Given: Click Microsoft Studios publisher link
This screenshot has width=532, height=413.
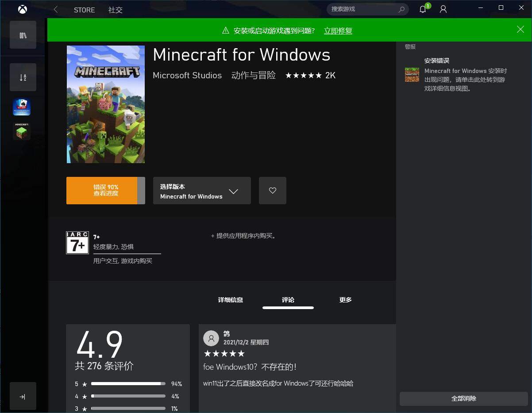Looking at the screenshot, I should pos(187,75).
